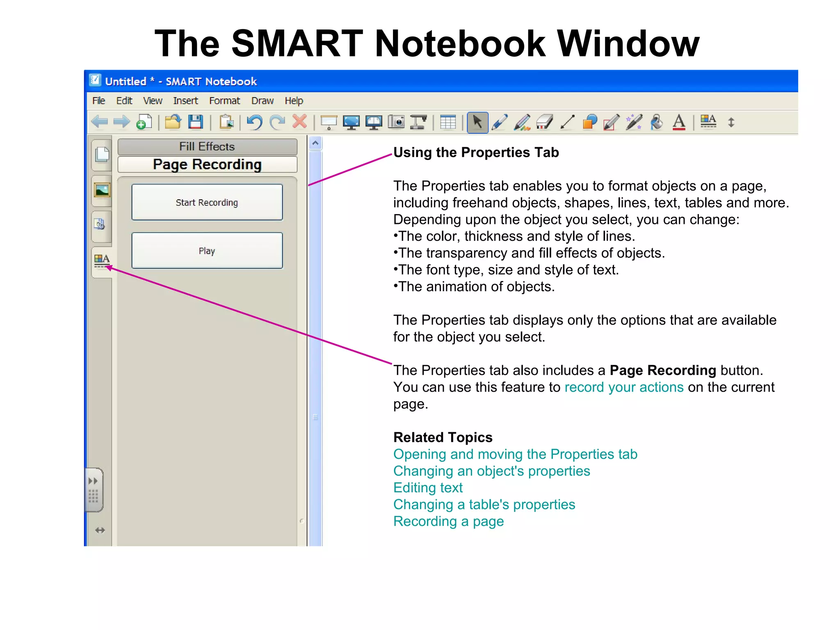Select the Line tool

tap(567, 122)
